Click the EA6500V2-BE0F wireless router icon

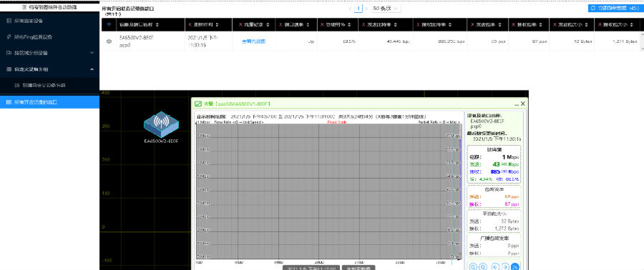[x=162, y=124]
